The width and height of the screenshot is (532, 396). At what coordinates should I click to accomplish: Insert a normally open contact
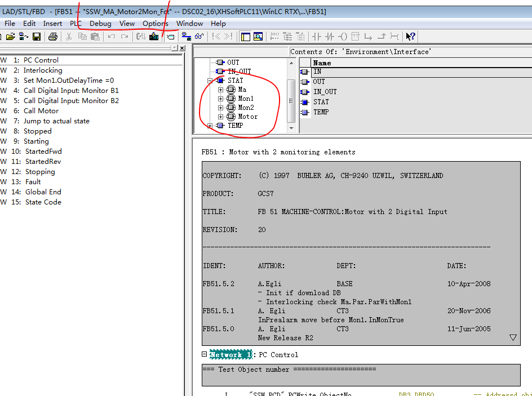(x=316, y=37)
